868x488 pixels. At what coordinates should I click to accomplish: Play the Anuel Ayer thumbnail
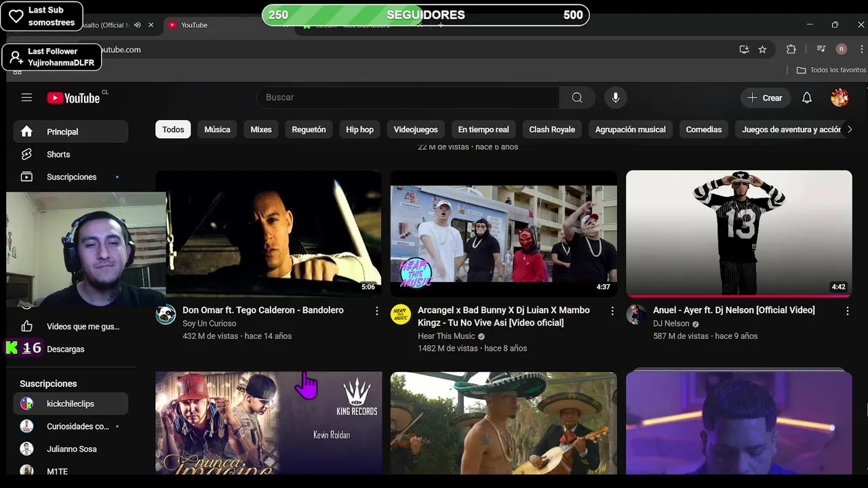(x=738, y=233)
